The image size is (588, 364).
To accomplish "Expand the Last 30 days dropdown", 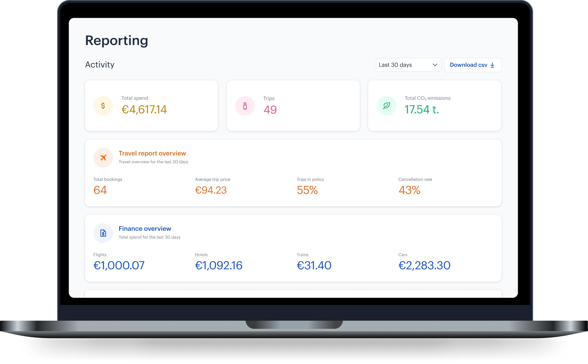I will point(407,65).
